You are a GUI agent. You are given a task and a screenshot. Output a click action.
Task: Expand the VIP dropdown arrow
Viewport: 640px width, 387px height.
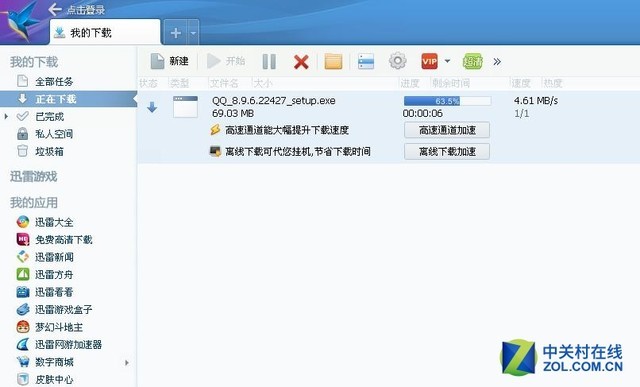[447, 61]
